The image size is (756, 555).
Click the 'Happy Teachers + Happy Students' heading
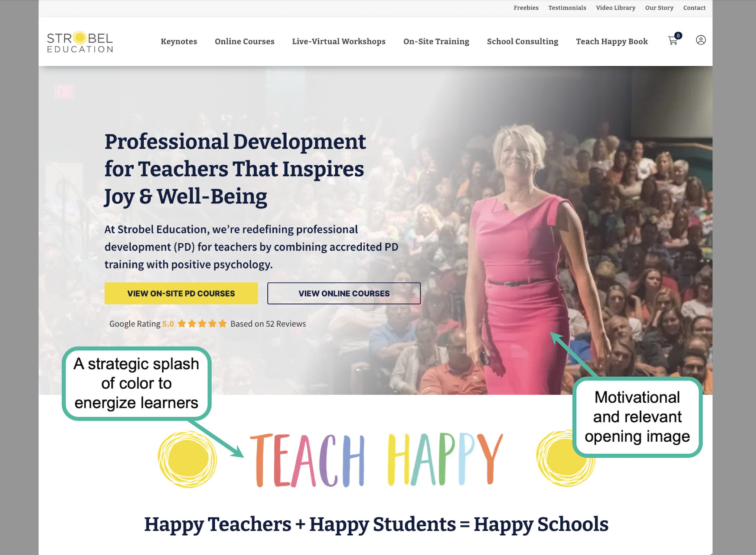376,524
